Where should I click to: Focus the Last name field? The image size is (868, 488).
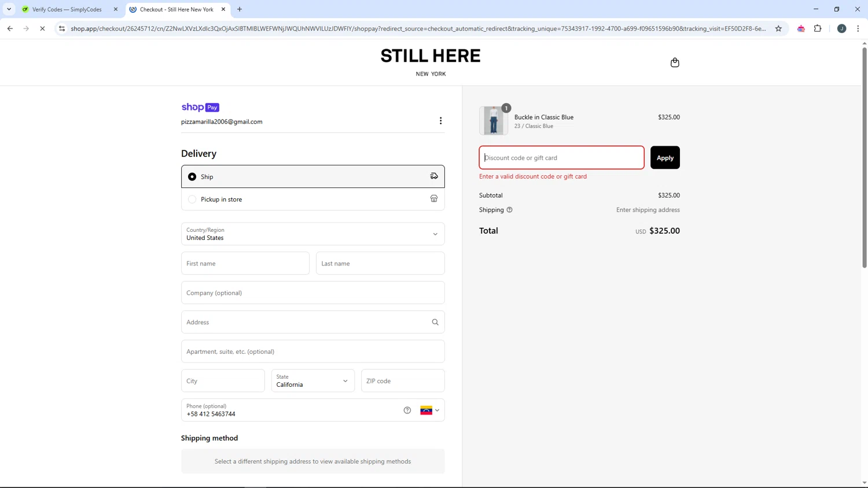(380, 264)
